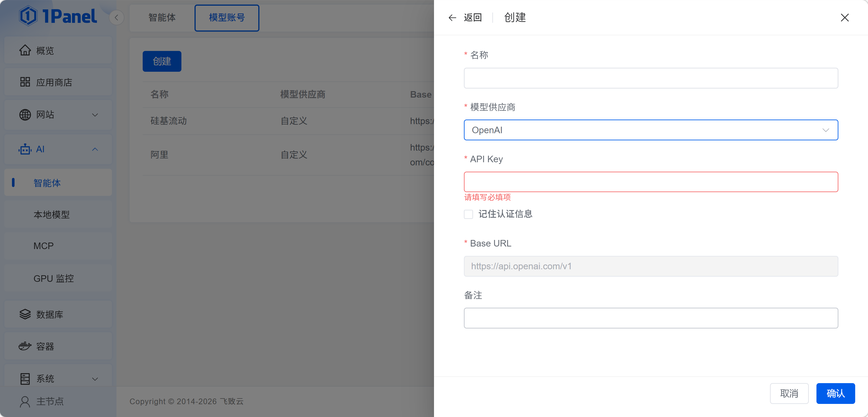Click the globe icon for 网站
Viewport: 868px width, 417px height.
(x=25, y=115)
